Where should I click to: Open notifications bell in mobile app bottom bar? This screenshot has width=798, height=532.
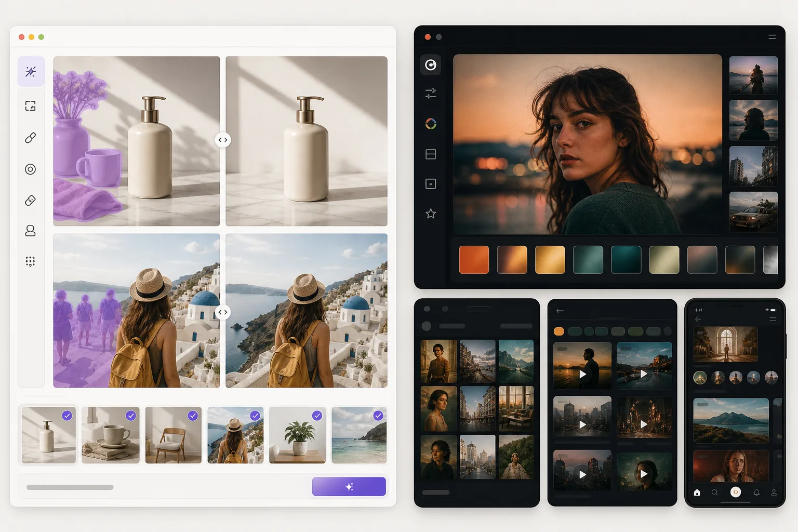756,493
